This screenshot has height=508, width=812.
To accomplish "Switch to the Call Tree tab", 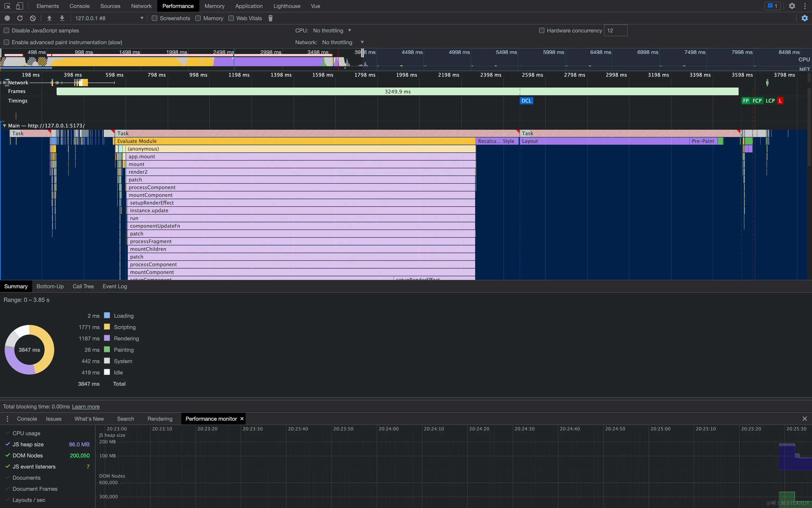I will point(83,286).
